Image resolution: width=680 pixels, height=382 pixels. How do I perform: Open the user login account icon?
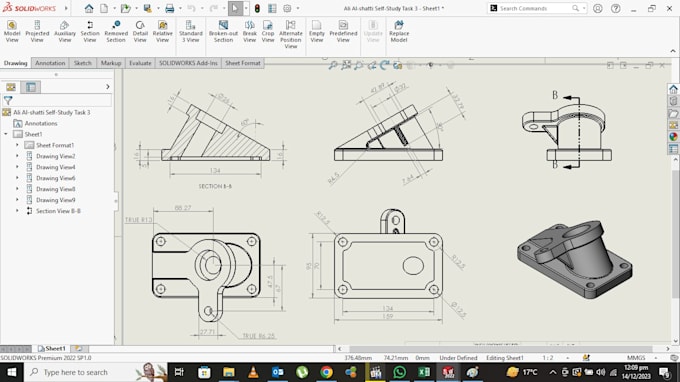[x=598, y=8]
